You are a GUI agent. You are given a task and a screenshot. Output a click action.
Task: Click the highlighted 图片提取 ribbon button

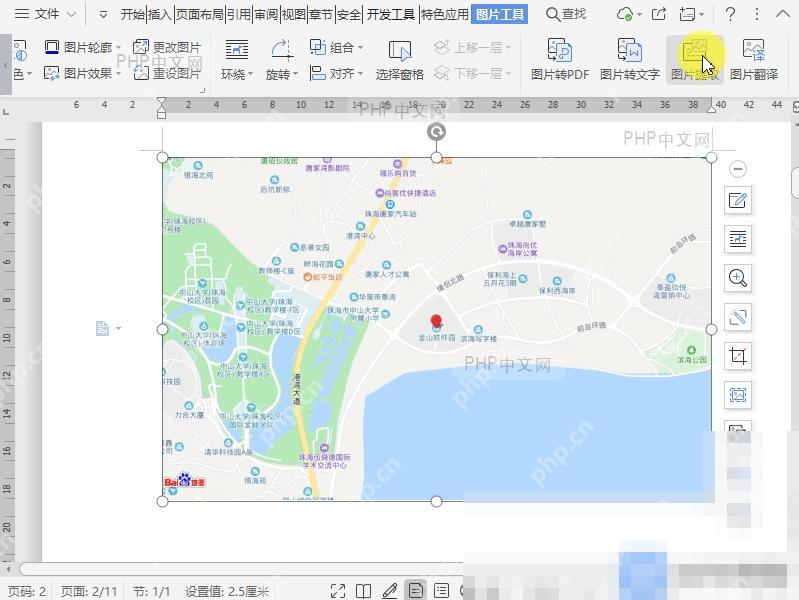[x=695, y=59]
